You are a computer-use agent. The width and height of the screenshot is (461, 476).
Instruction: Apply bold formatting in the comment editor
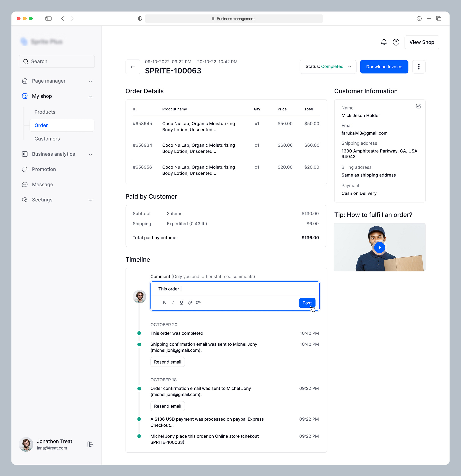pyautogui.click(x=164, y=303)
